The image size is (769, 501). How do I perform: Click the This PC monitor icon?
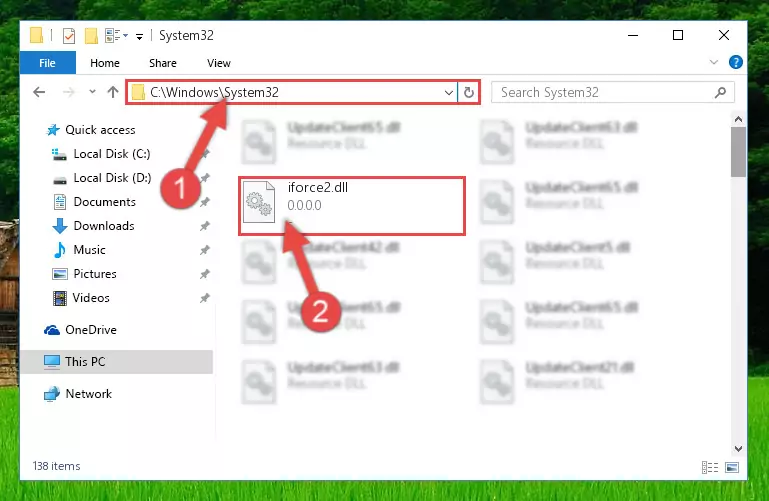pyautogui.click(x=52, y=362)
